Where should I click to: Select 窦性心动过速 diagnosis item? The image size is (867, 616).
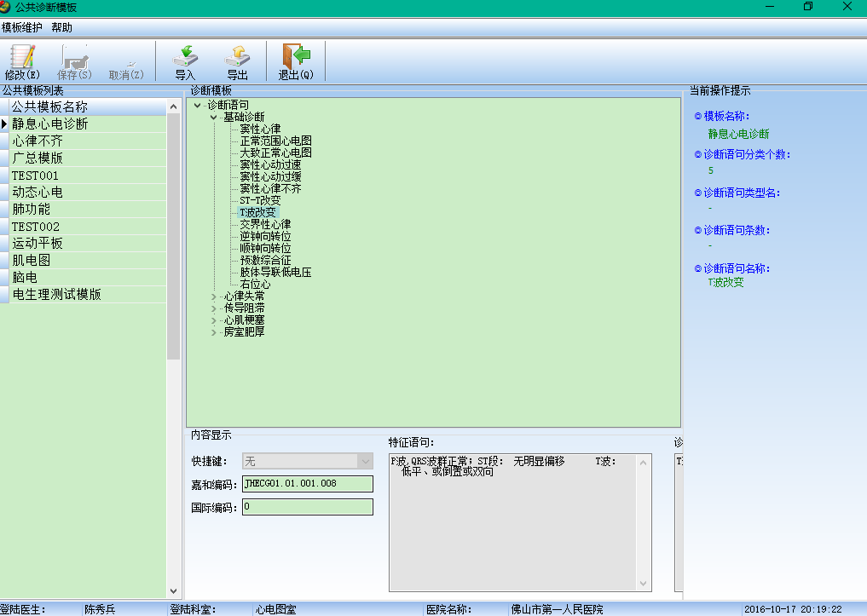270,164
